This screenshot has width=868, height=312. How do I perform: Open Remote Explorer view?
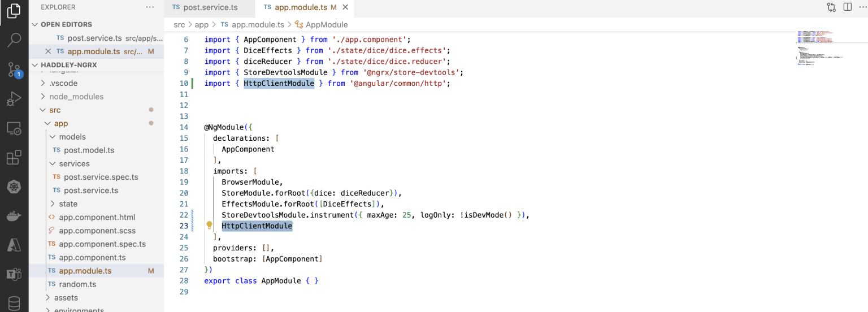(14, 128)
